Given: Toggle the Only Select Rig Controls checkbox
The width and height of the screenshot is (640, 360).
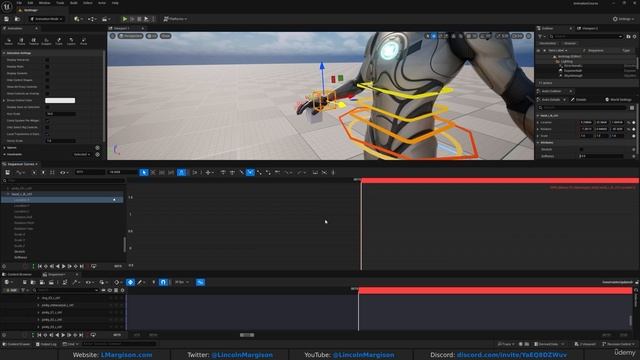Looking at the screenshot, I should pos(47,127).
